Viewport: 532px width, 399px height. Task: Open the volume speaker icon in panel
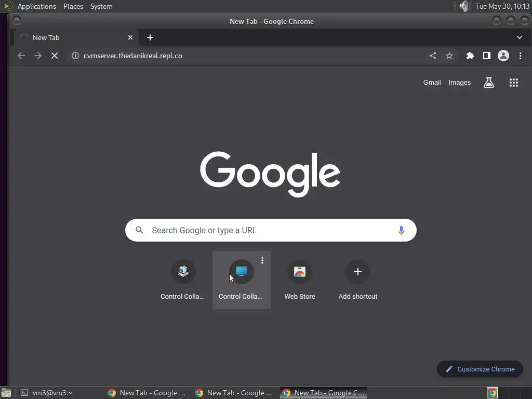point(464,6)
